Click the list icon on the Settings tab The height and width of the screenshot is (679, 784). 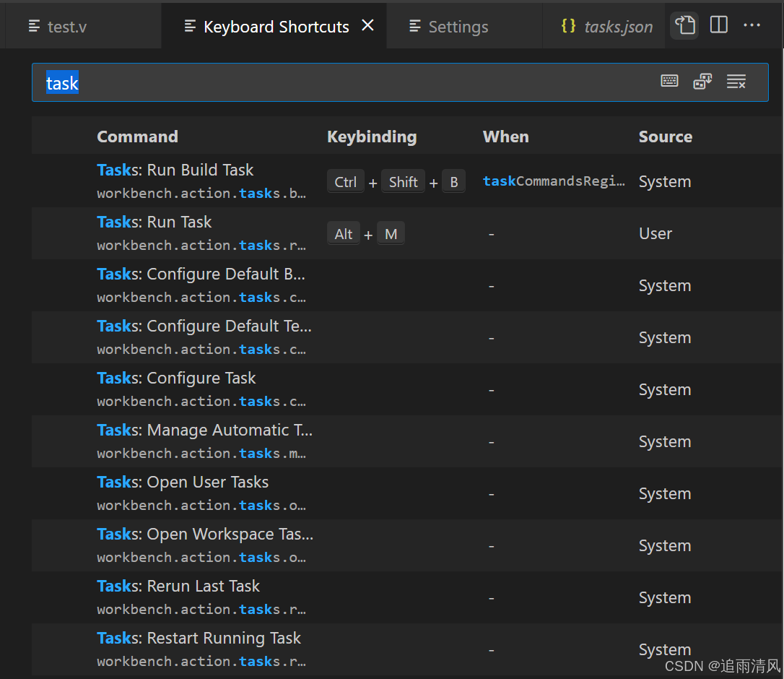[x=415, y=26]
